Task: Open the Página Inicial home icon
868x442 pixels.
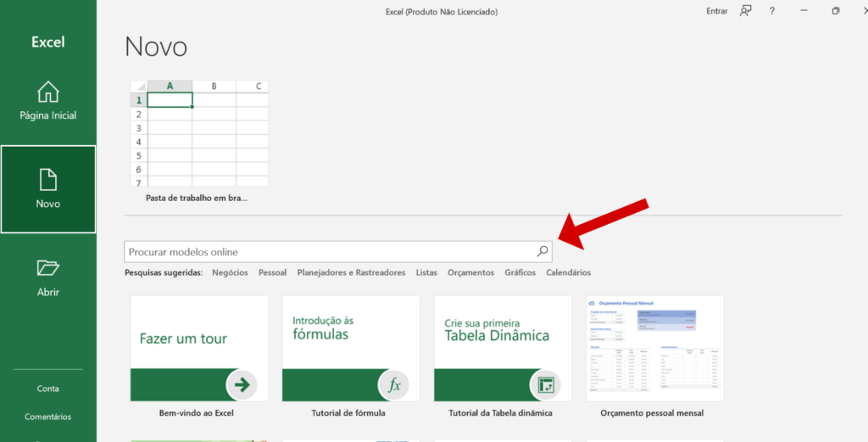Action: pyautogui.click(x=48, y=92)
